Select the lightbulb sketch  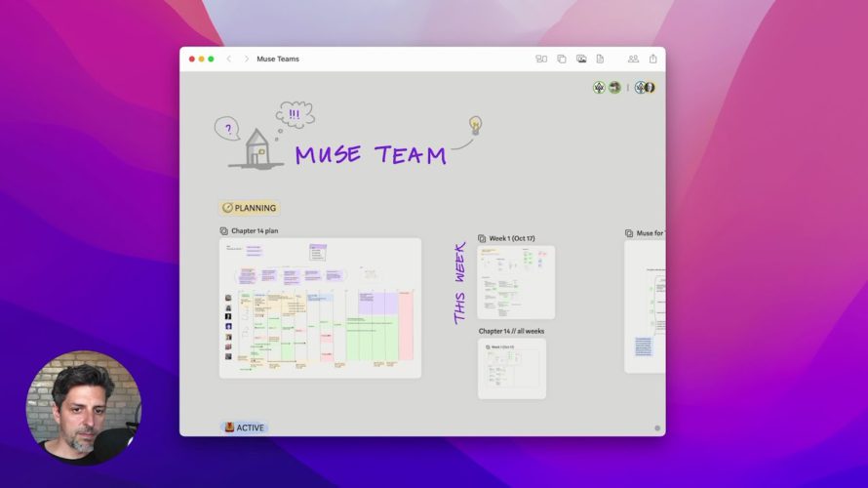[x=475, y=126]
